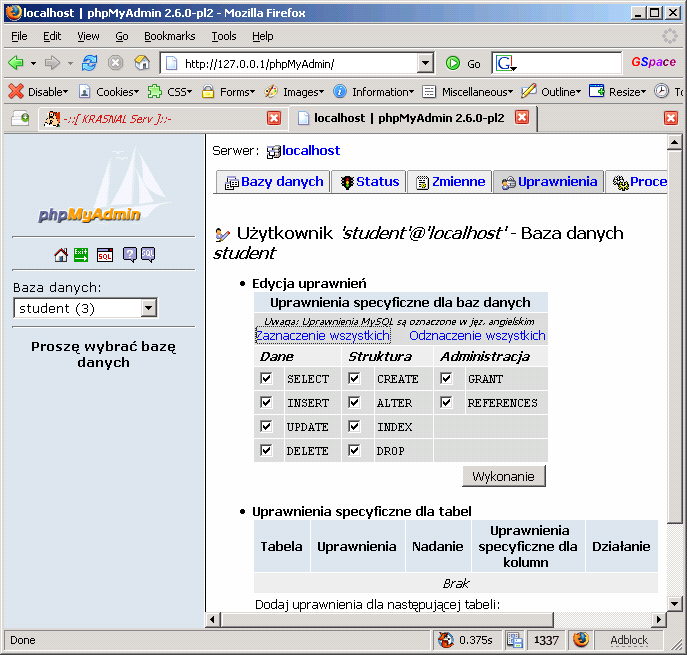
Task: Open phpMyAdmin documentation help icon
Action: (130, 255)
